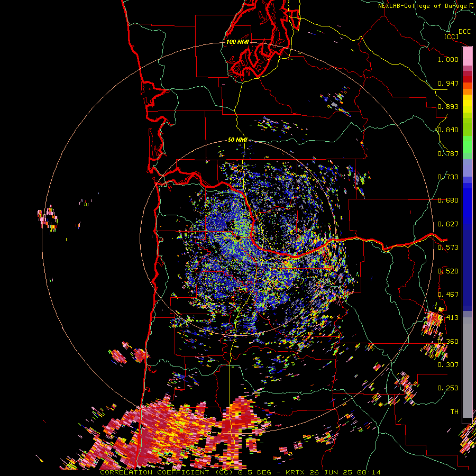Click the 0.627 value on the color scale
Viewport: 476px width, 476px height.
point(448,224)
